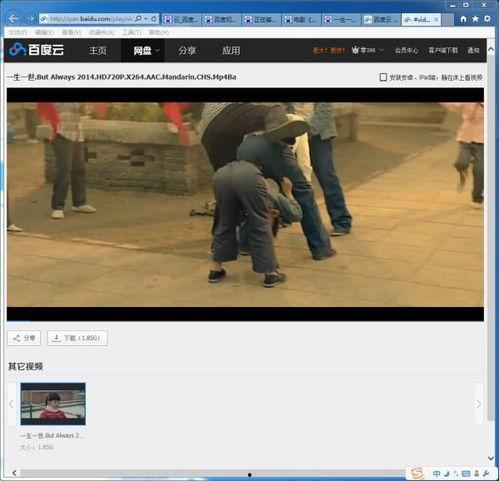Viewport: 499px width, 481px height.
Task: Open favorites star icon
Action: click(x=475, y=19)
